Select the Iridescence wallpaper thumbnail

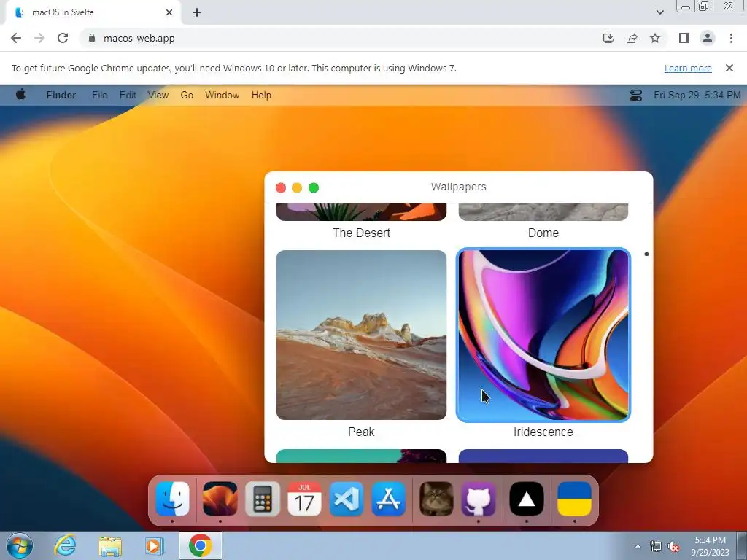543,335
